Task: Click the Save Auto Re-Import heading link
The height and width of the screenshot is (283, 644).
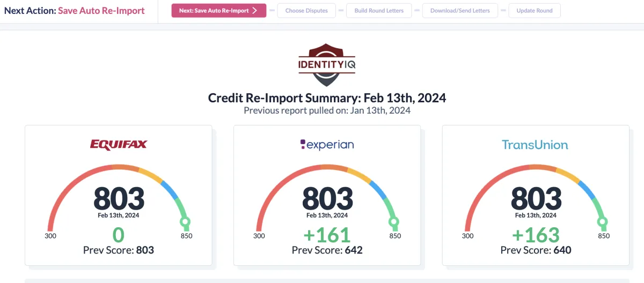Action: [x=101, y=11]
